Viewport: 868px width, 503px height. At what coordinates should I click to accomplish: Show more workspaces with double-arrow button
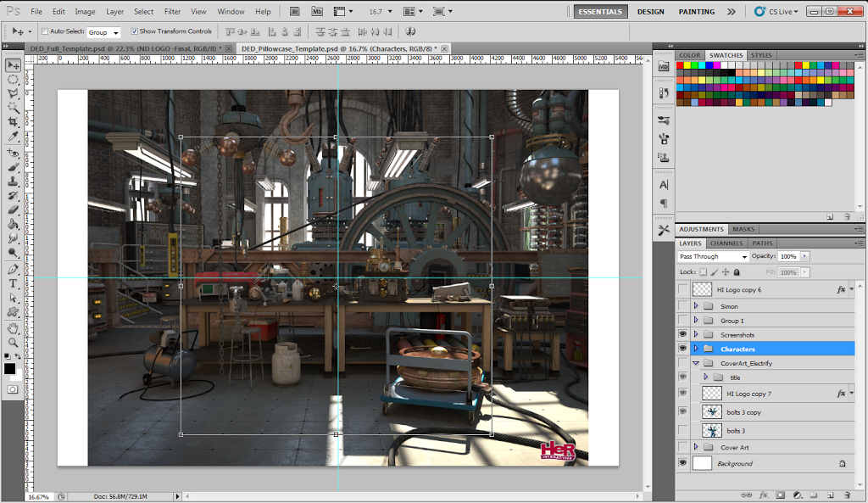point(732,12)
